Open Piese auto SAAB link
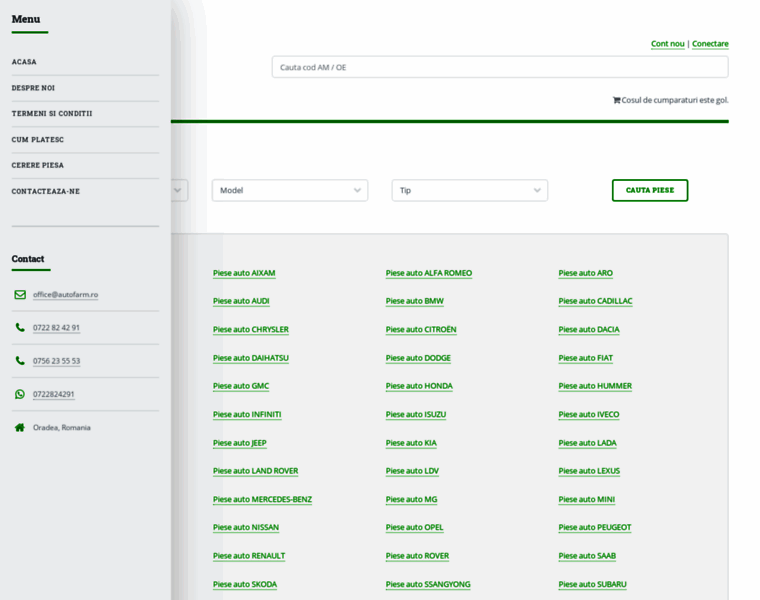 pyautogui.click(x=587, y=556)
